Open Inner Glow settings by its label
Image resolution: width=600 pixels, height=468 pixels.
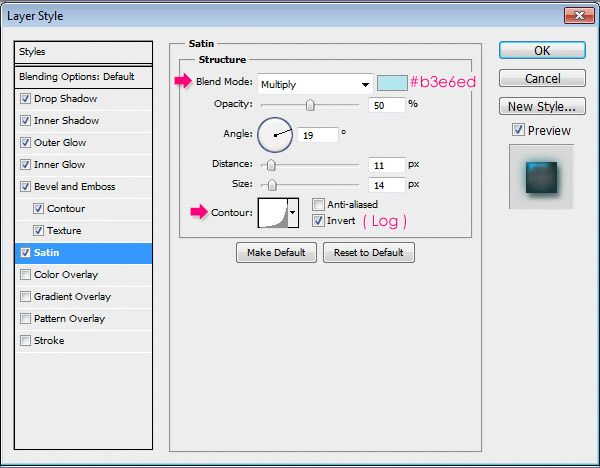pos(59,165)
